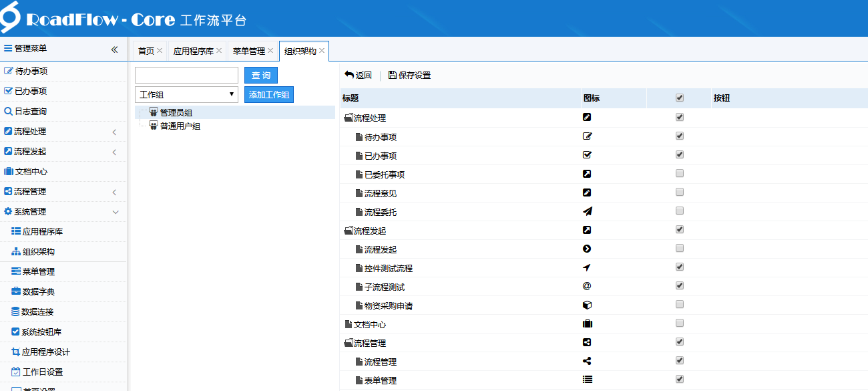Click the circle arrow icon in 流程发起 child row
This screenshot has height=391, width=868.
pos(587,249)
